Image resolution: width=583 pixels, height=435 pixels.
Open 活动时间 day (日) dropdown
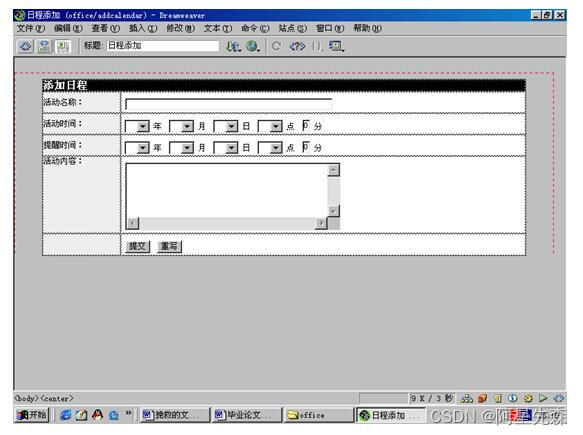[226, 126]
